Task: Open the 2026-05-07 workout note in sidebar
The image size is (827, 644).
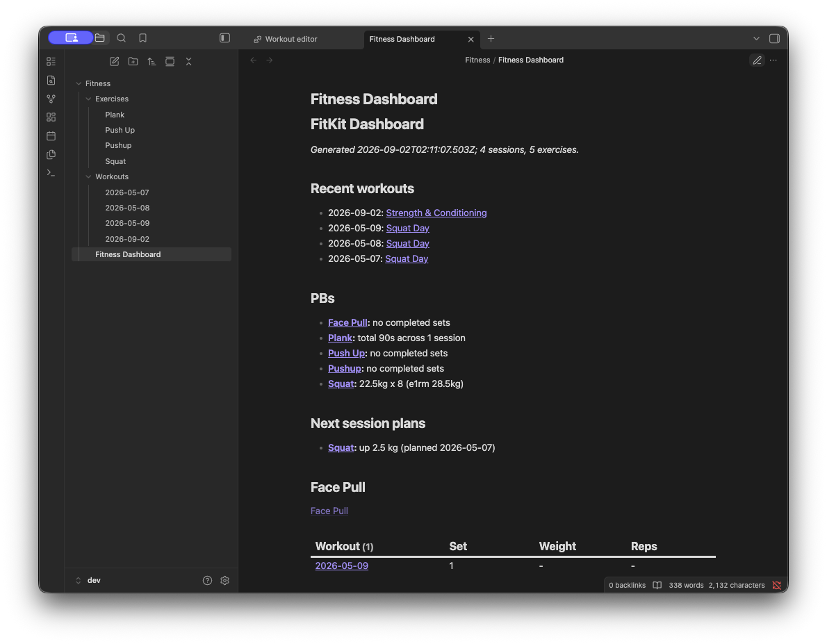Action: tap(126, 192)
